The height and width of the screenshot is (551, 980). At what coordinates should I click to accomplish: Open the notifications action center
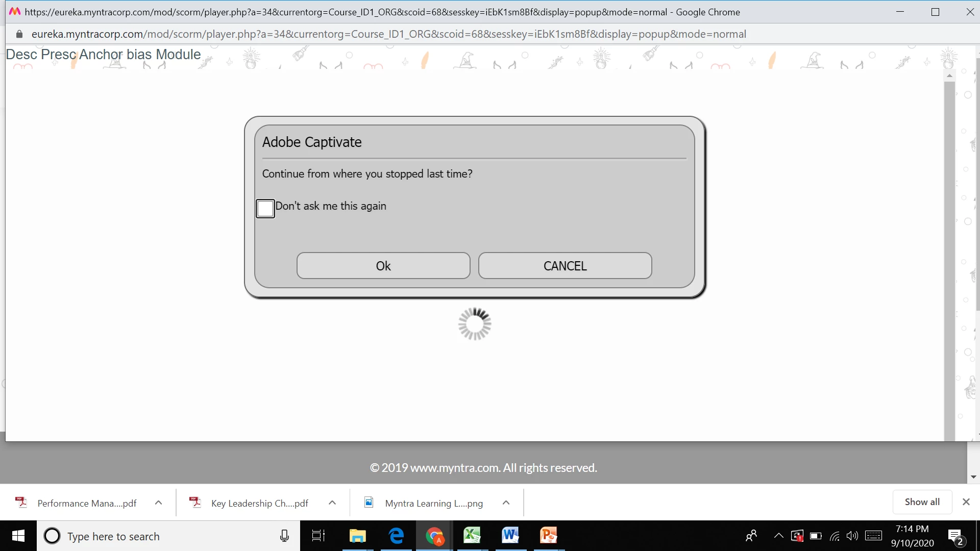click(x=955, y=537)
